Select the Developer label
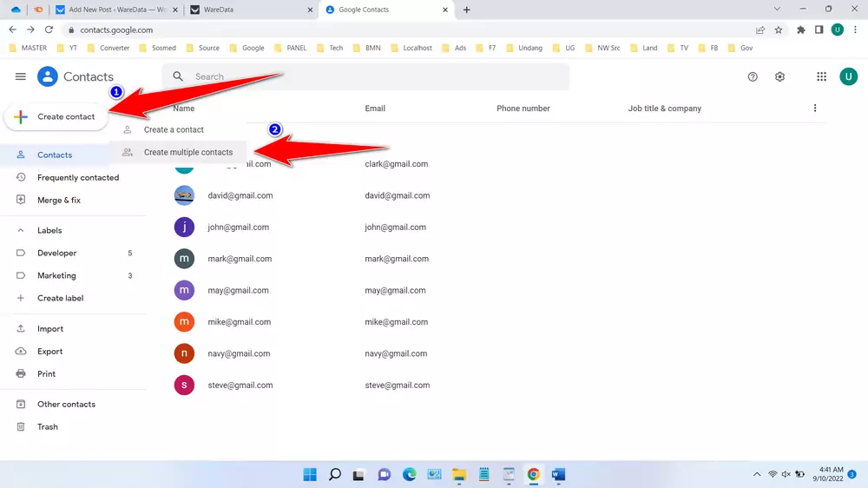This screenshot has width=868, height=488. 57,254
